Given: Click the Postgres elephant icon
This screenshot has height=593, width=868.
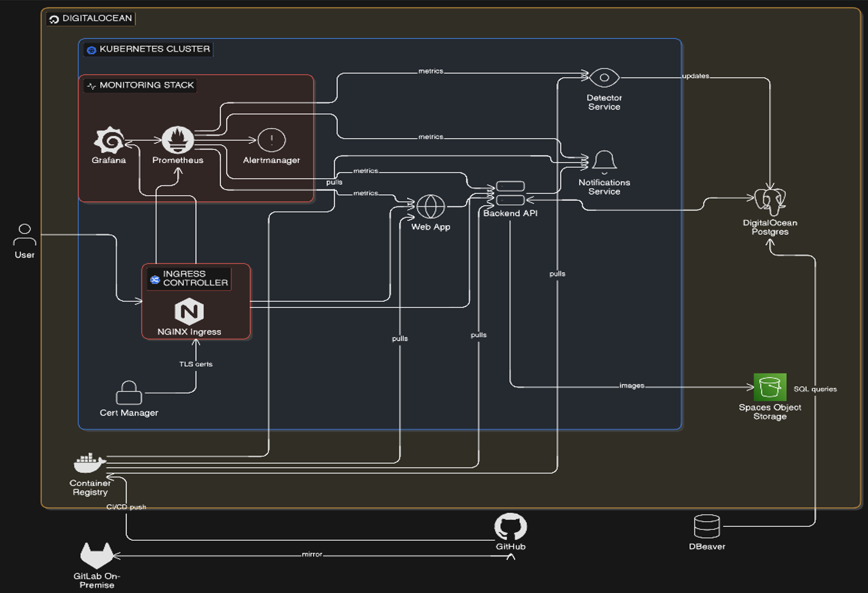Looking at the screenshot, I should point(770,201).
